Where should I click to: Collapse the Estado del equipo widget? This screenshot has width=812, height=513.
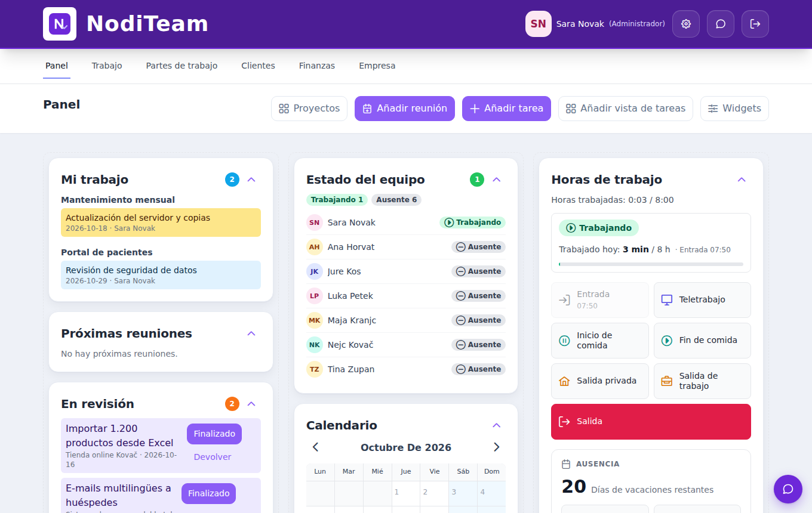point(496,180)
